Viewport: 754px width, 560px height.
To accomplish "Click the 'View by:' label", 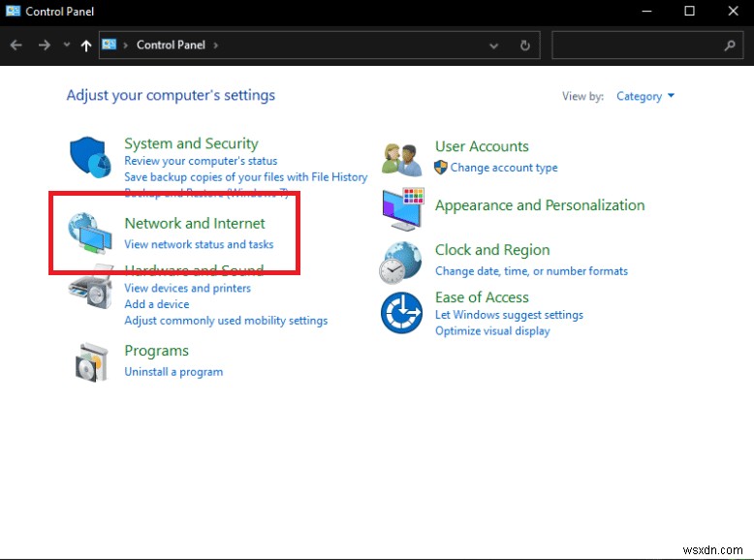I will pos(582,96).
